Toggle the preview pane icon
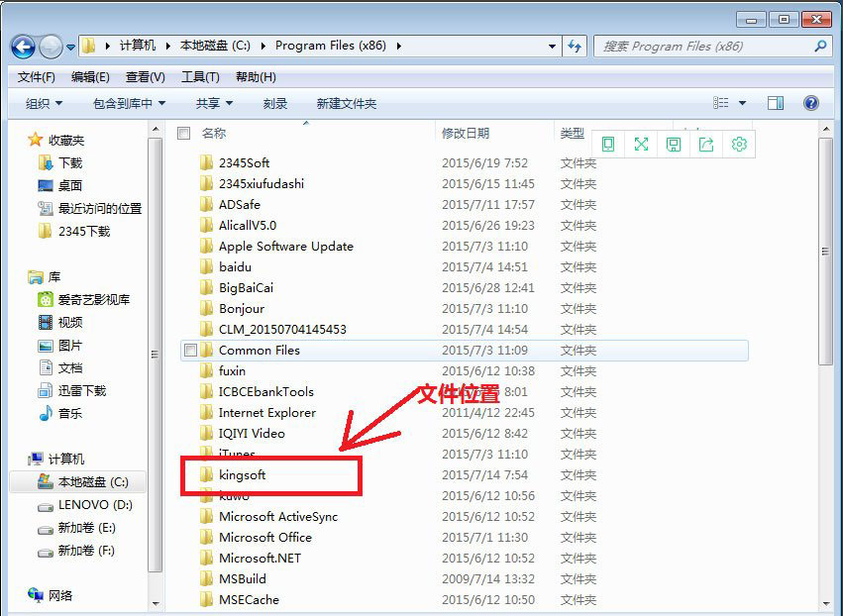 (x=776, y=103)
